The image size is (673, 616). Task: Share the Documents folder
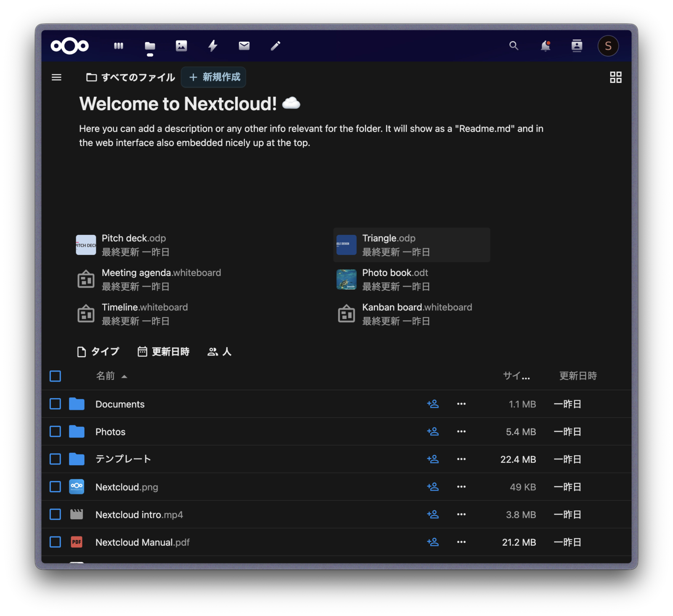point(433,404)
